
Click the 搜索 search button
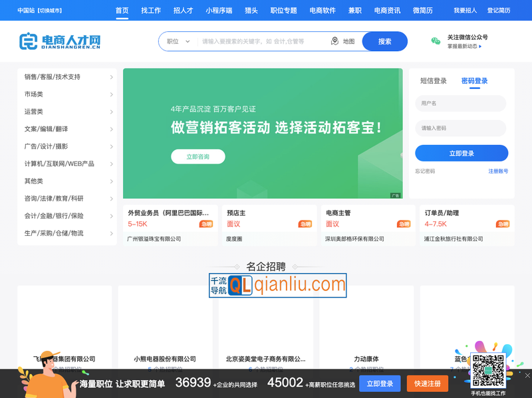click(386, 41)
